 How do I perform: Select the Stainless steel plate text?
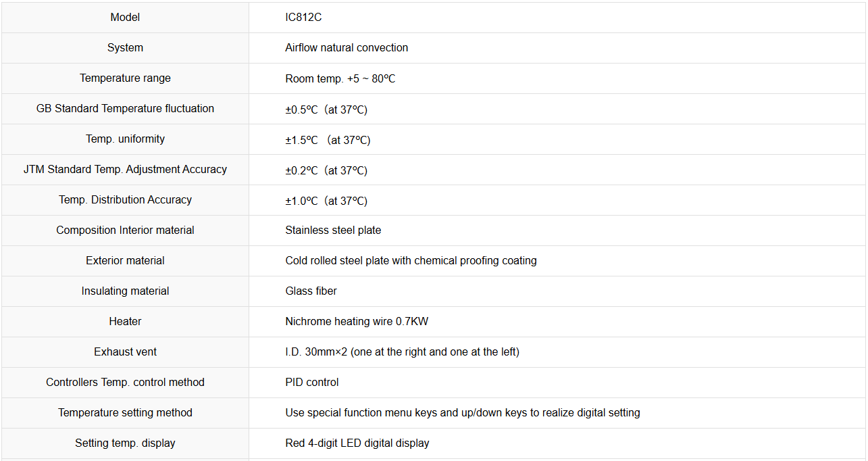[333, 230]
